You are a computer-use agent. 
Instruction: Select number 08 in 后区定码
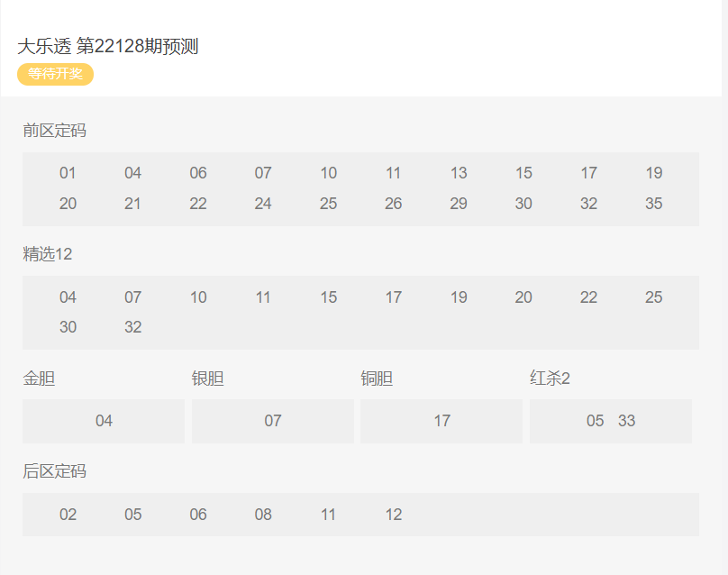tap(263, 515)
